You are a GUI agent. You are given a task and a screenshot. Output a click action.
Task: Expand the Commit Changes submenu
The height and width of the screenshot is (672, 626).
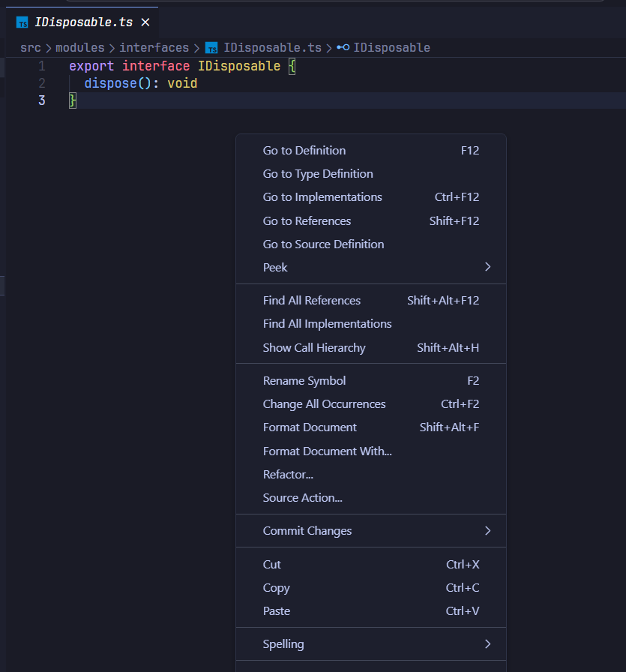click(371, 531)
